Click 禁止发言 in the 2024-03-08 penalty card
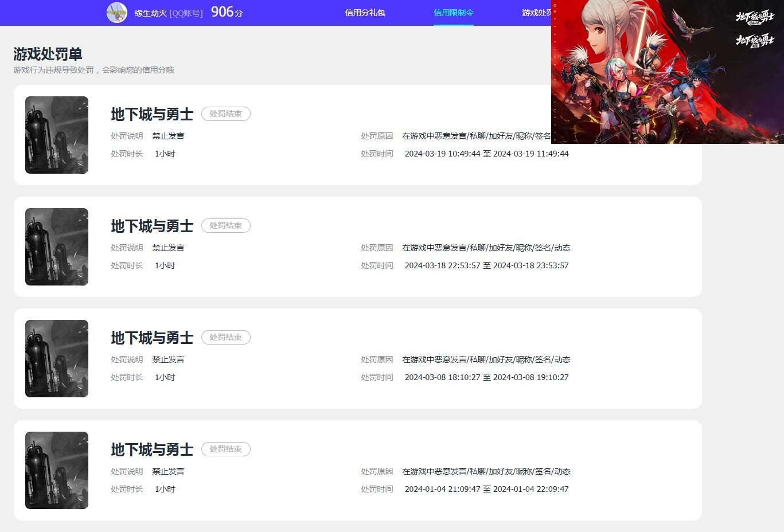This screenshot has width=784, height=532. 168,359
